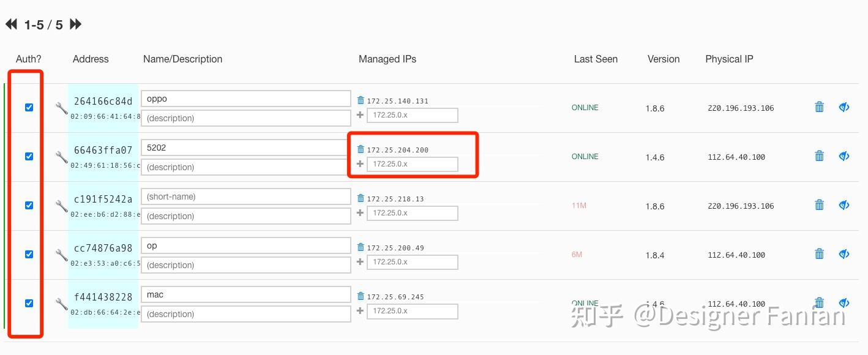This screenshot has height=355, width=868.
Task: Click short-name field for member c191f5242a
Action: [x=246, y=196]
